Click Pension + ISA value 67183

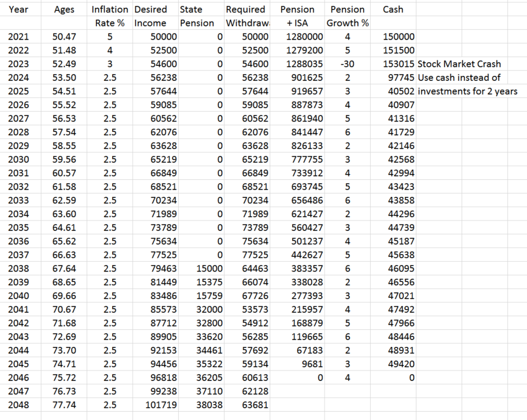coord(297,350)
